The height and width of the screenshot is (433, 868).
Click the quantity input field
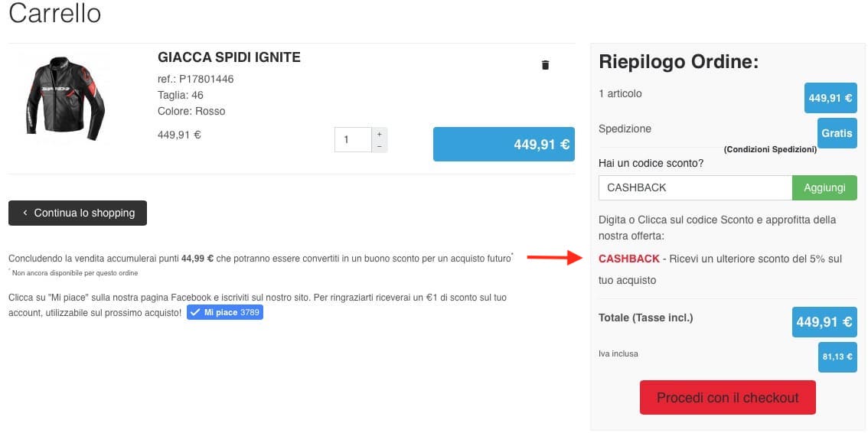pyautogui.click(x=353, y=140)
